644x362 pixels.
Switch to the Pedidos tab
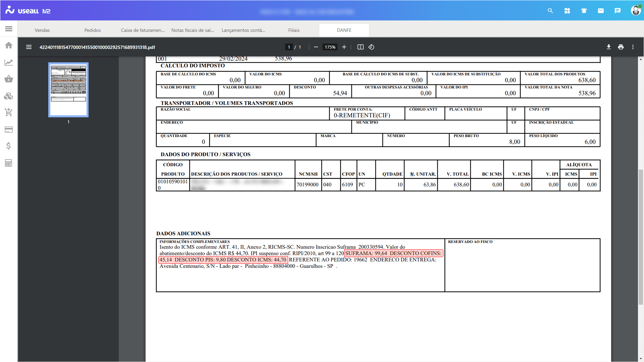pos(93,30)
